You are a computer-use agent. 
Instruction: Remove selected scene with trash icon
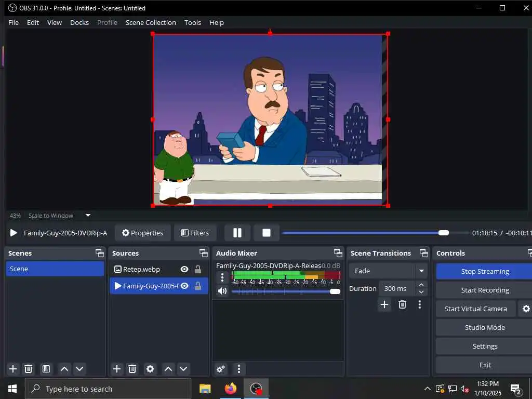29,369
